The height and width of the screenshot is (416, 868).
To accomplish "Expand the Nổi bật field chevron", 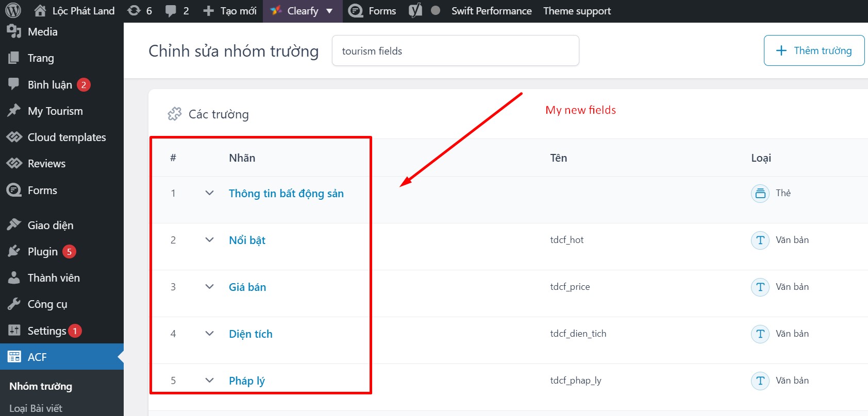I will point(209,240).
